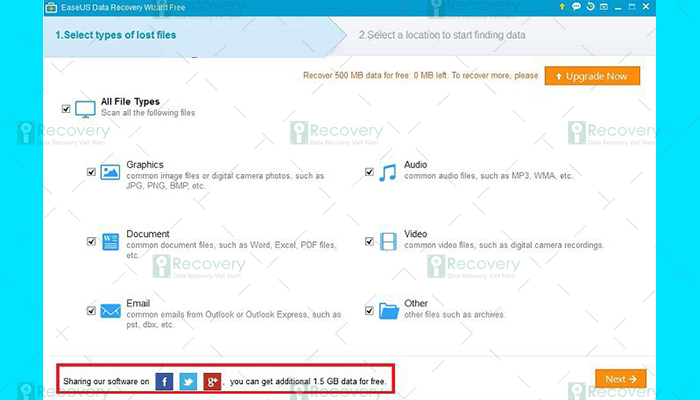Click the Graphics label text
This screenshot has width=700, height=400.
point(145,165)
